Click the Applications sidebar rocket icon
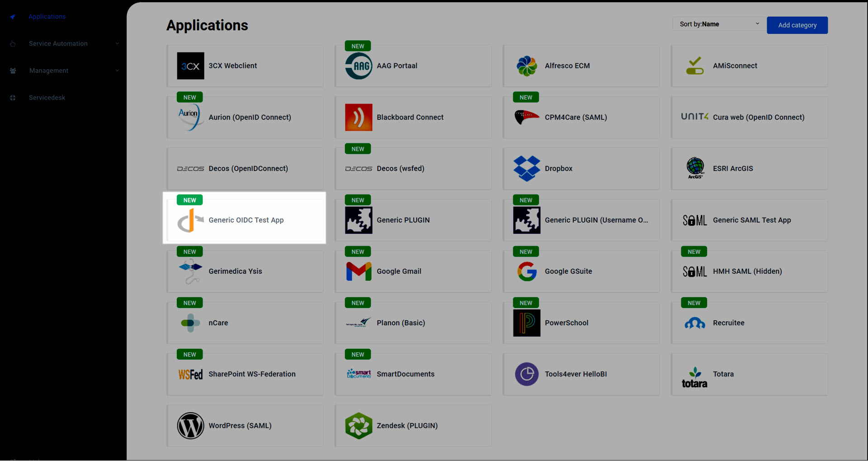The image size is (868, 461). click(13, 17)
